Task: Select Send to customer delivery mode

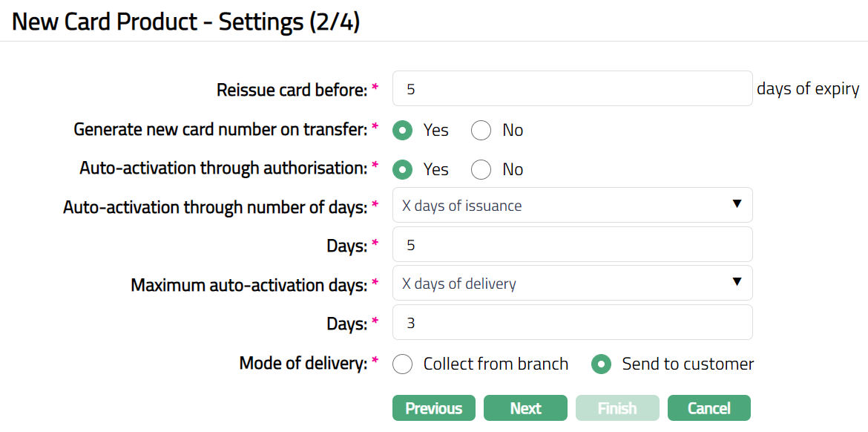Action: point(601,364)
